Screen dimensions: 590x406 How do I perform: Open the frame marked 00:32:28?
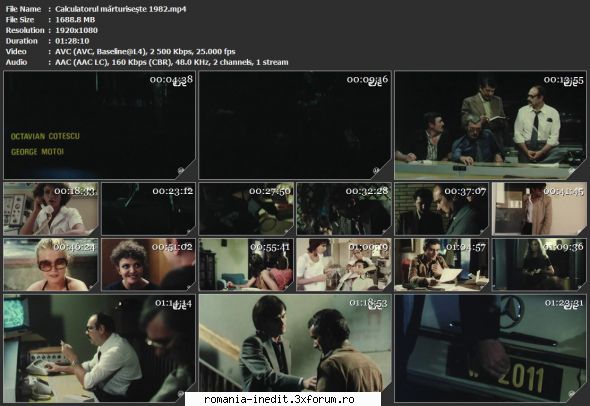click(x=344, y=209)
